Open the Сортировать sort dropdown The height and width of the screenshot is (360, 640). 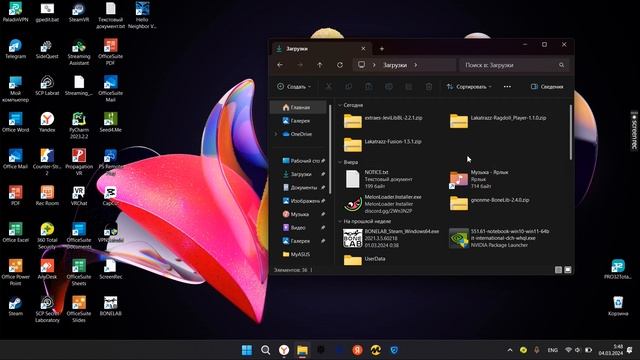click(x=469, y=87)
